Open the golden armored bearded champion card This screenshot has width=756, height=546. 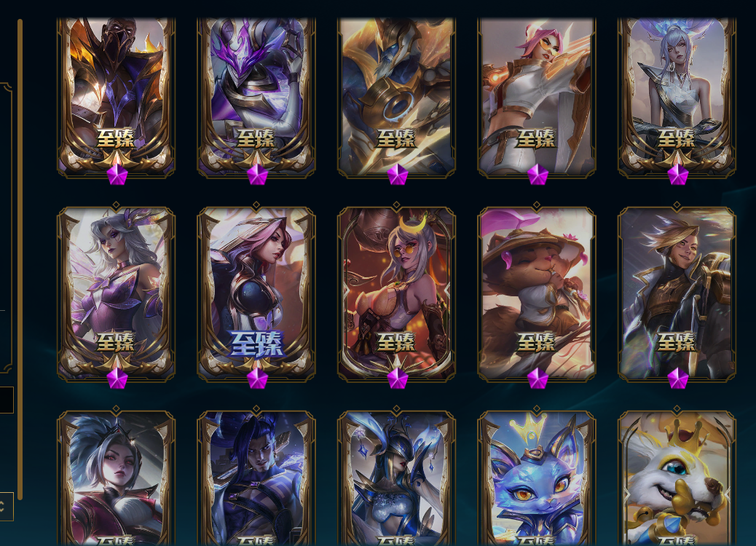[x=396, y=98]
